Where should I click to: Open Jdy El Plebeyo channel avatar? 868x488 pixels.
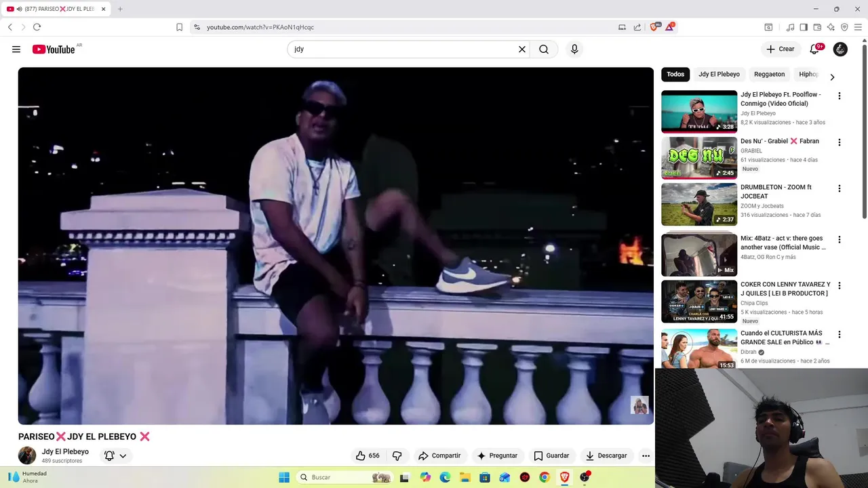point(27,455)
